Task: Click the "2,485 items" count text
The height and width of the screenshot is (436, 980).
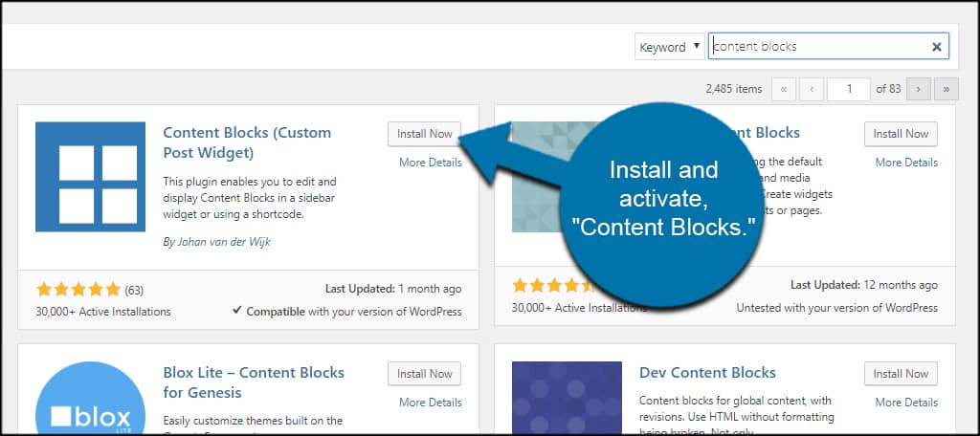Action: pos(734,89)
